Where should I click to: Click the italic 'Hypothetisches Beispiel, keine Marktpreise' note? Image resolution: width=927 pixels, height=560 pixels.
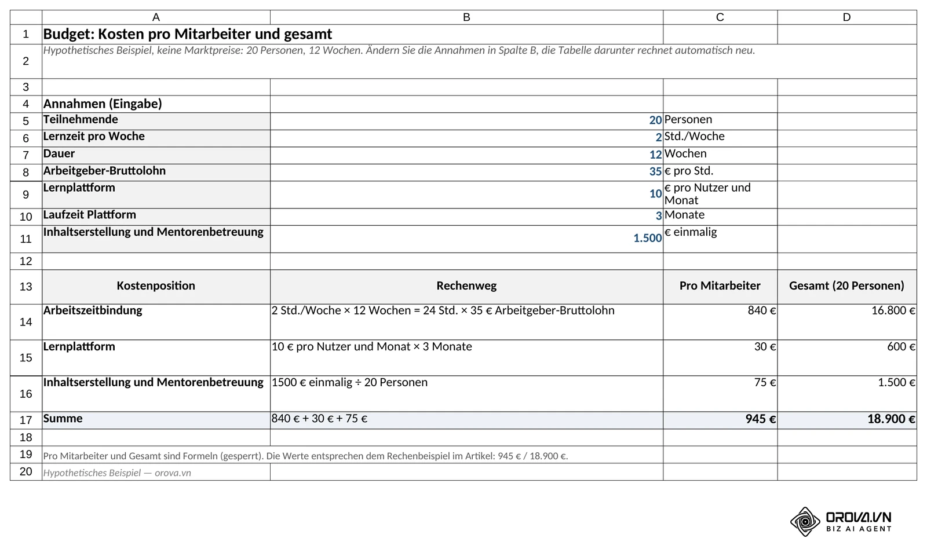tap(399, 50)
